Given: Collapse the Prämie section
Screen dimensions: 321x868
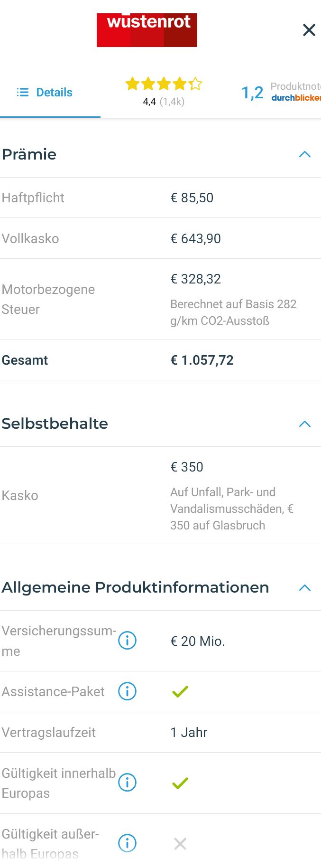Looking at the screenshot, I should tap(305, 154).
